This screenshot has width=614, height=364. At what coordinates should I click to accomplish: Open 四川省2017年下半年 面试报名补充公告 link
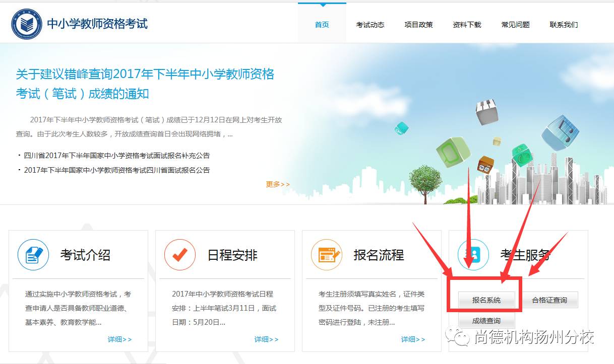(x=117, y=156)
